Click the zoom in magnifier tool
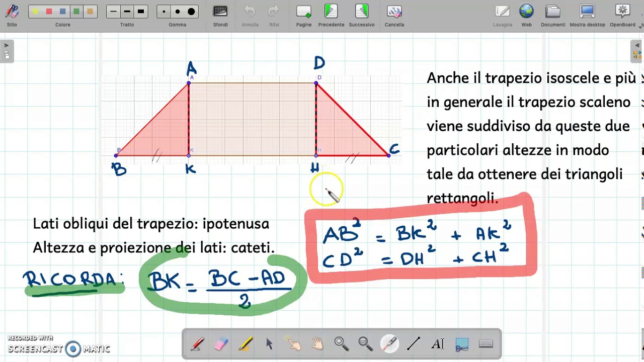This screenshot has width=644, height=362. click(342, 344)
